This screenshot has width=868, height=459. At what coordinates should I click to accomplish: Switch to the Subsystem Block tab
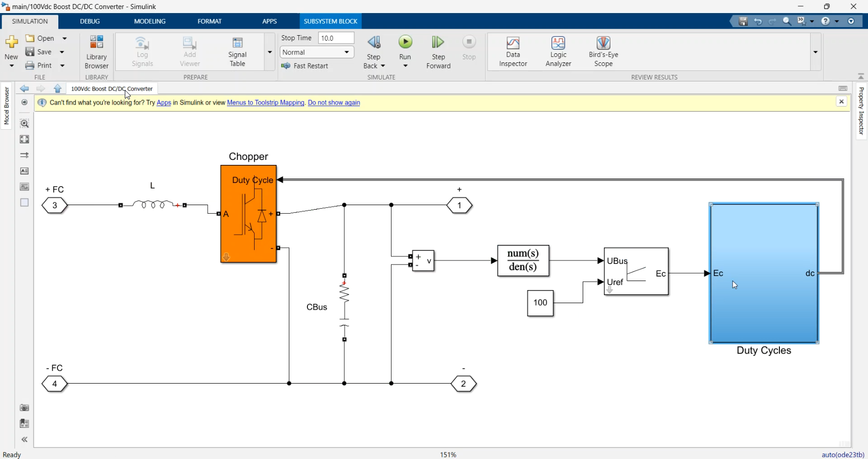point(331,21)
